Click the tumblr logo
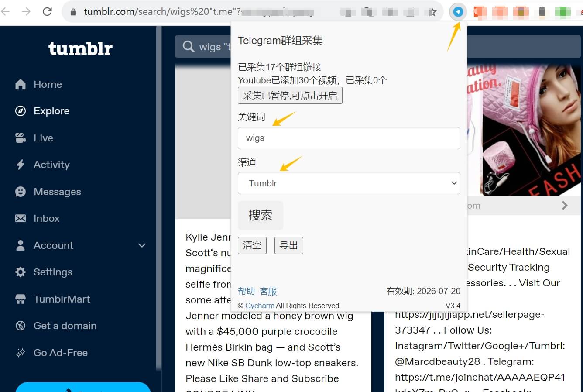583x392 pixels. [x=80, y=49]
